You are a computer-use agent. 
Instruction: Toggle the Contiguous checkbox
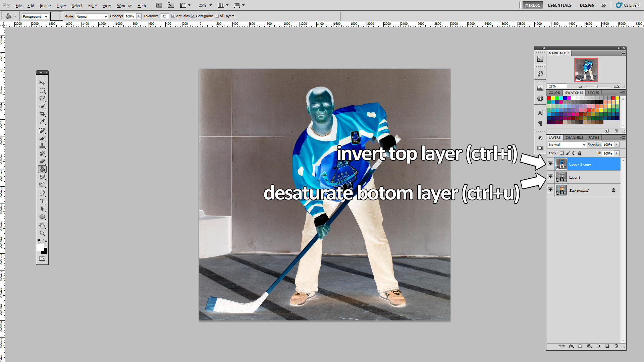(x=193, y=16)
